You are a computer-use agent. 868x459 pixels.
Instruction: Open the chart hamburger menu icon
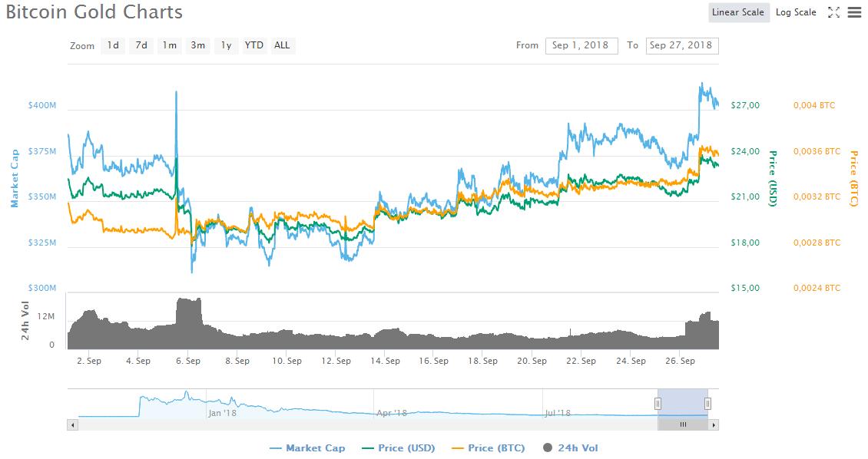[x=853, y=12]
